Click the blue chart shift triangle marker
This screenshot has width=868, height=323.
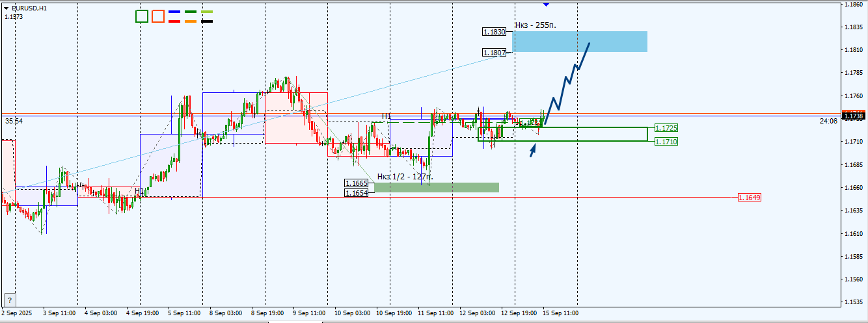[546, 5]
